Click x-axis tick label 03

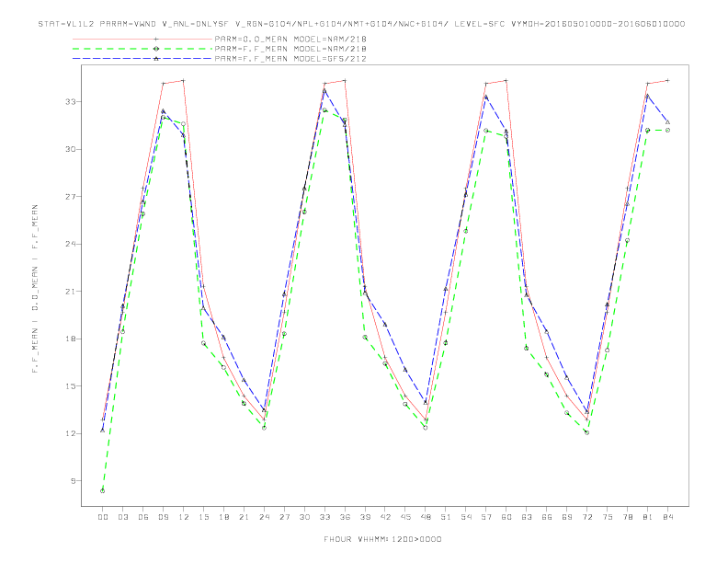coord(122,517)
